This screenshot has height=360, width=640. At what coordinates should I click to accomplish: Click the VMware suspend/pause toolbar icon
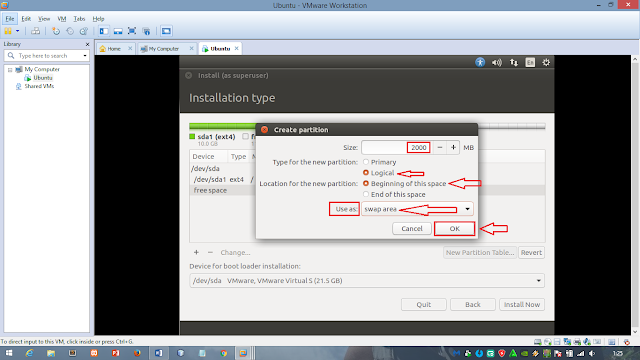pyautogui.click(x=8, y=31)
